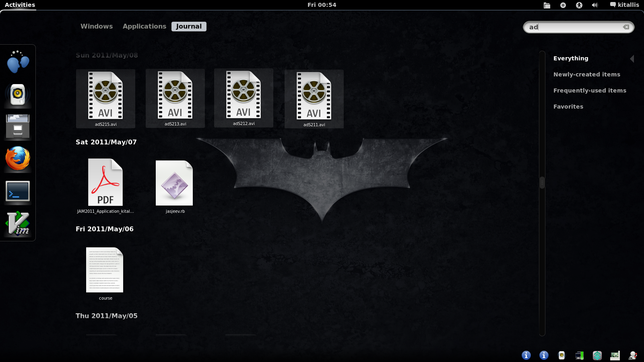This screenshot has height=362, width=644.
Task: Launch Vim from the dash
Action: 18,223
